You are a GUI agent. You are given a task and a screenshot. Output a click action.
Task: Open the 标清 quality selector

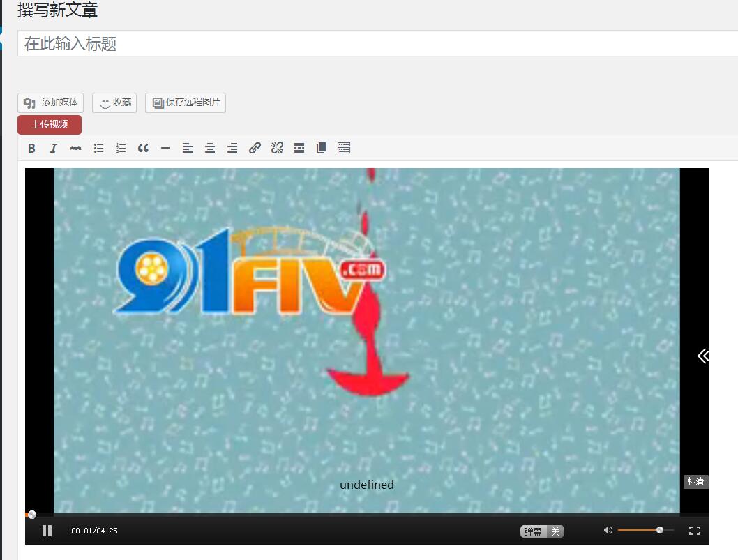(x=695, y=481)
